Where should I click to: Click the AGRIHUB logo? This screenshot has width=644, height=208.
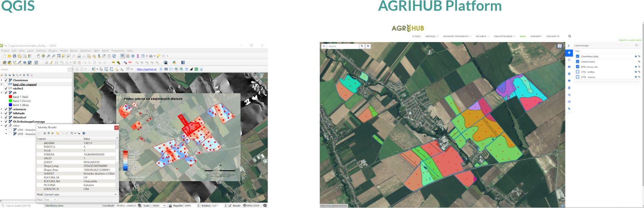point(408,28)
